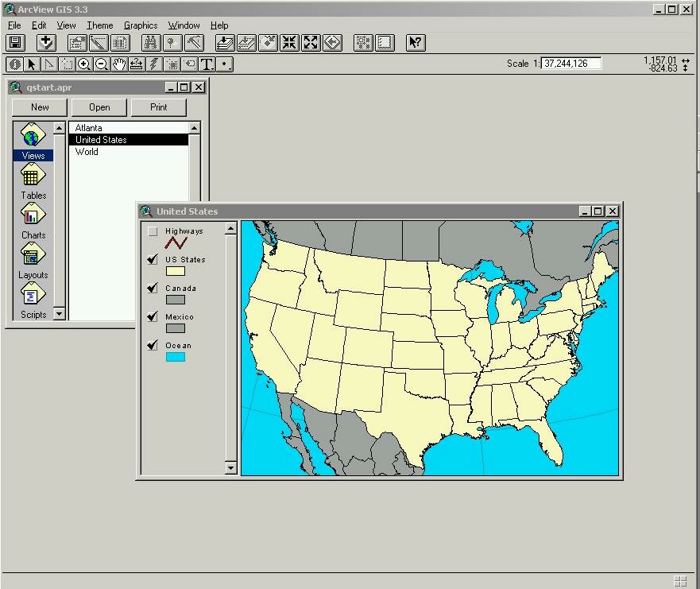Click the Clear Selected Features icon
The image size is (700, 589).
[385, 43]
